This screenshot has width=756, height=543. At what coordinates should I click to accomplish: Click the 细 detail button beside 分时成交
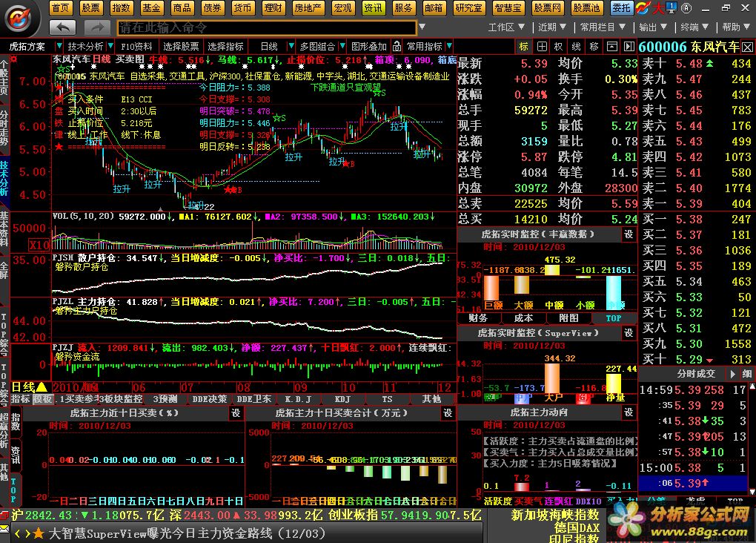(x=747, y=374)
